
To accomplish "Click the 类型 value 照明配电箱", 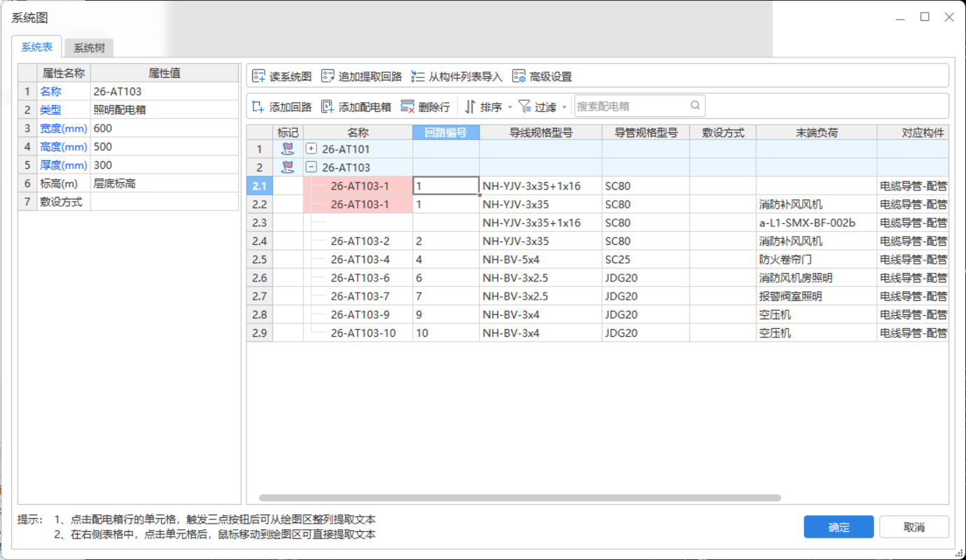I will point(165,110).
